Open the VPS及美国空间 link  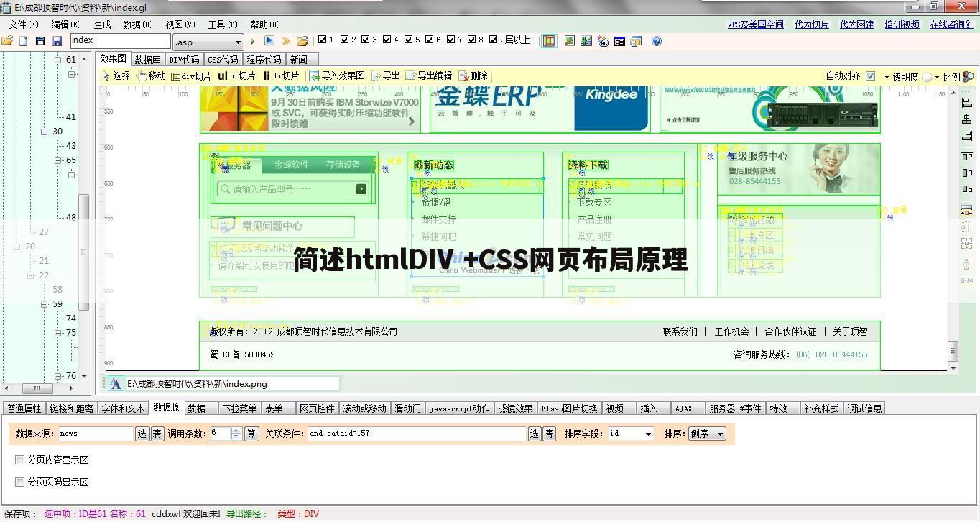pos(756,24)
